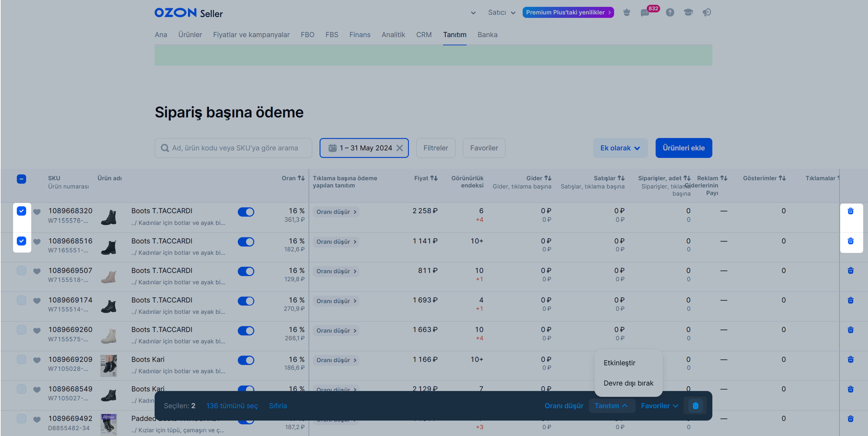Open the Filtreler button
868x436 pixels.
[436, 148]
